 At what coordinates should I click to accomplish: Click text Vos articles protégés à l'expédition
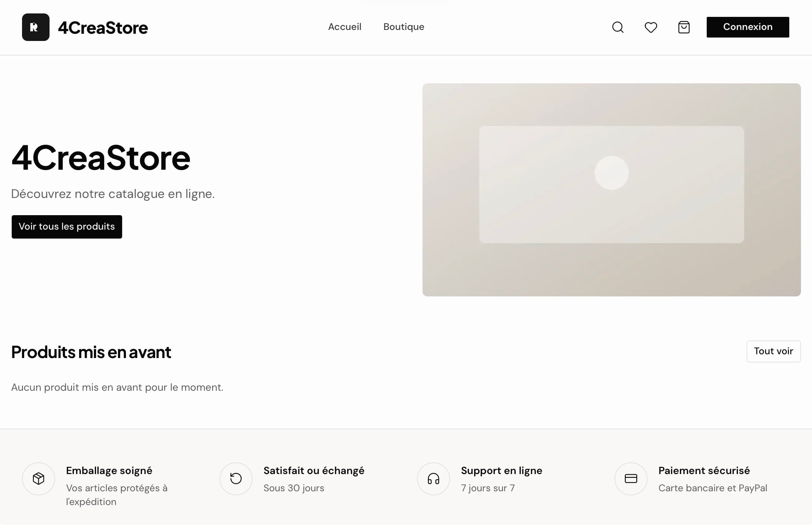117,495
